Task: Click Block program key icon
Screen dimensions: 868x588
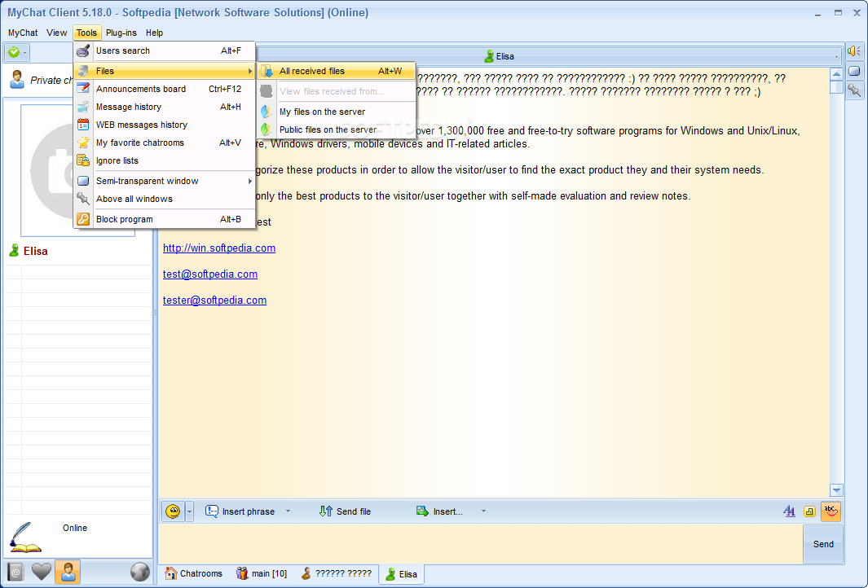Action: tap(84, 219)
